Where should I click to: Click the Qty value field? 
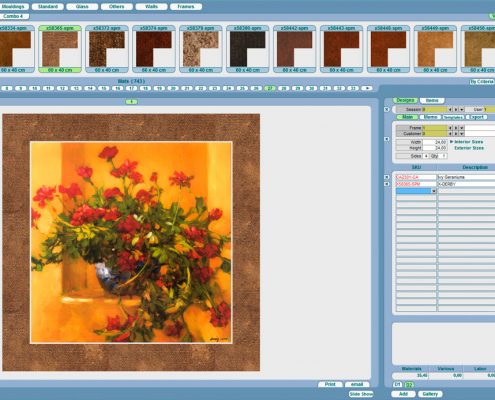[x=444, y=156]
